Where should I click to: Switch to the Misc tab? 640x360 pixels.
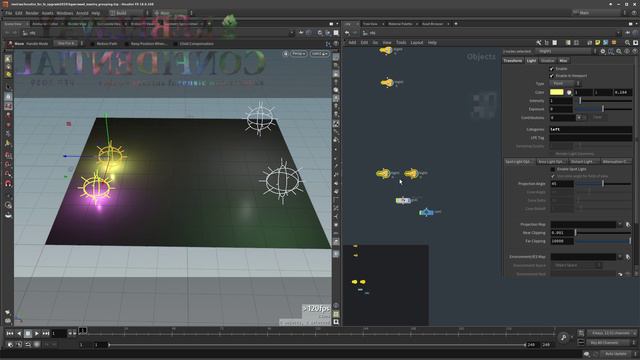point(563,60)
